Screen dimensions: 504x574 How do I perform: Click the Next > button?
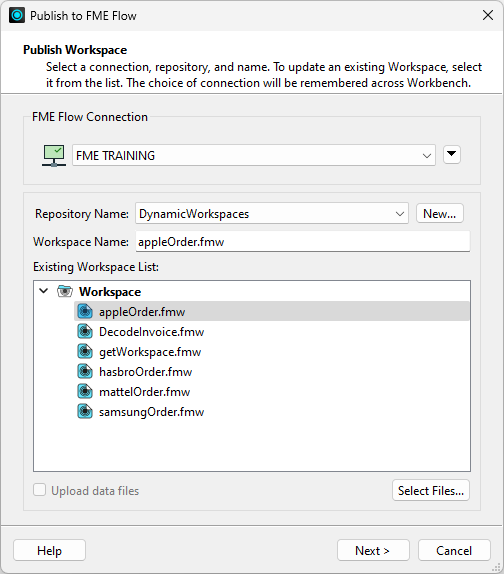(x=373, y=550)
